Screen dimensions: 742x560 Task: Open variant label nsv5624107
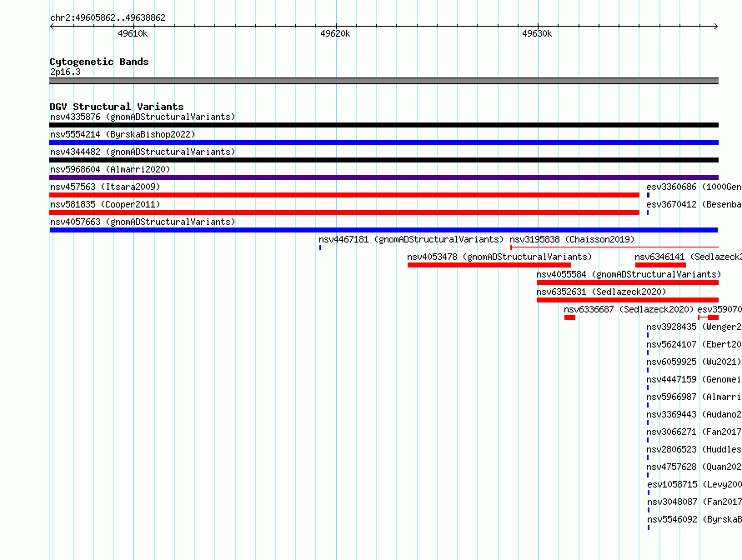694,344
